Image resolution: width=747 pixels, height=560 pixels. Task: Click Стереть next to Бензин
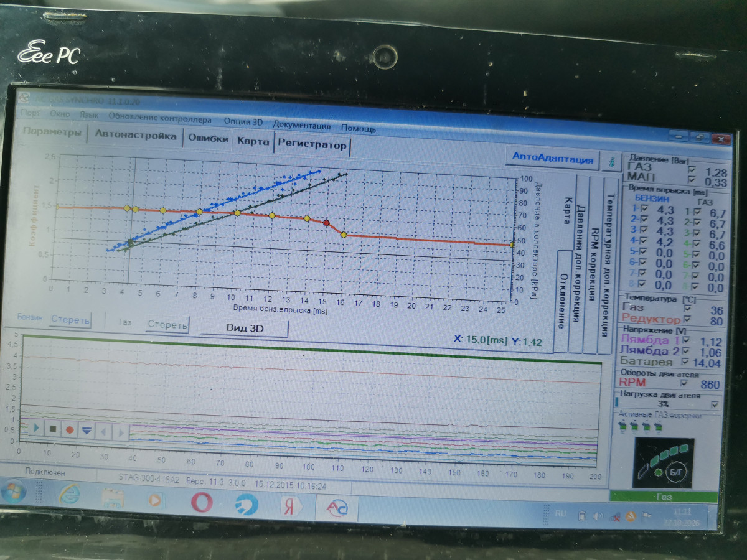coord(70,320)
